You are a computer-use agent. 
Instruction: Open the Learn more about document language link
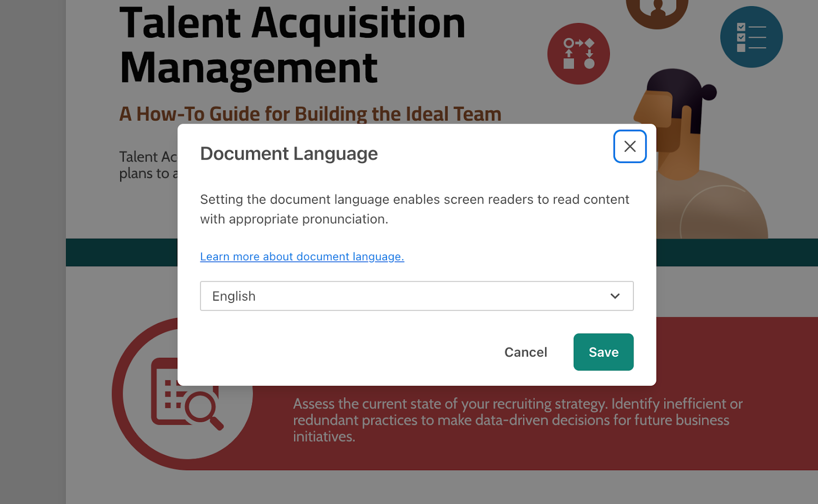(302, 256)
